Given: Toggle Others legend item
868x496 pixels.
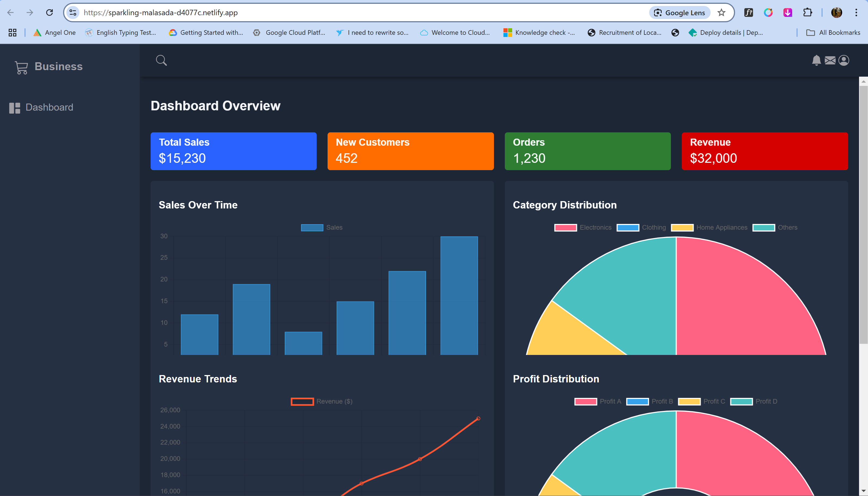Looking at the screenshot, I should point(775,227).
